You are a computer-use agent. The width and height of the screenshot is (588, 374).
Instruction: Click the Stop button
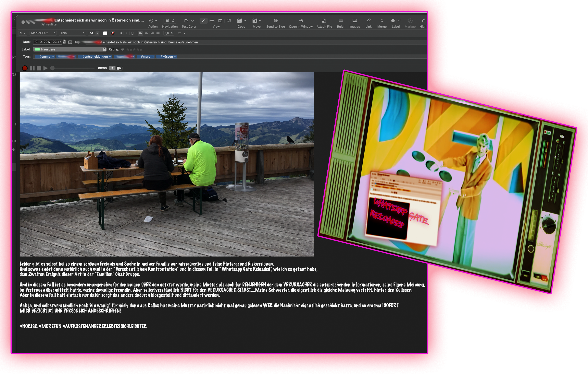(x=39, y=68)
